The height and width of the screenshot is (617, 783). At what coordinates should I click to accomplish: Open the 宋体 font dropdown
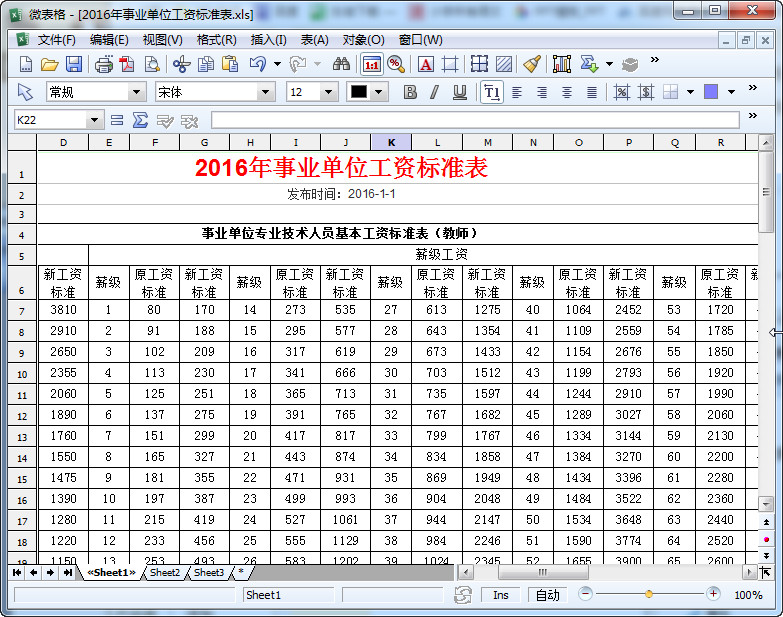click(x=266, y=92)
